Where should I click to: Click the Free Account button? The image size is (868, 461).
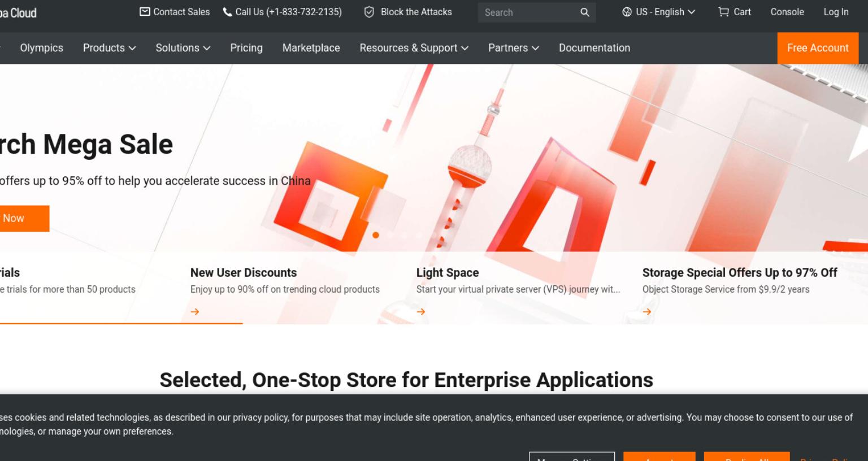[x=818, y=48]
